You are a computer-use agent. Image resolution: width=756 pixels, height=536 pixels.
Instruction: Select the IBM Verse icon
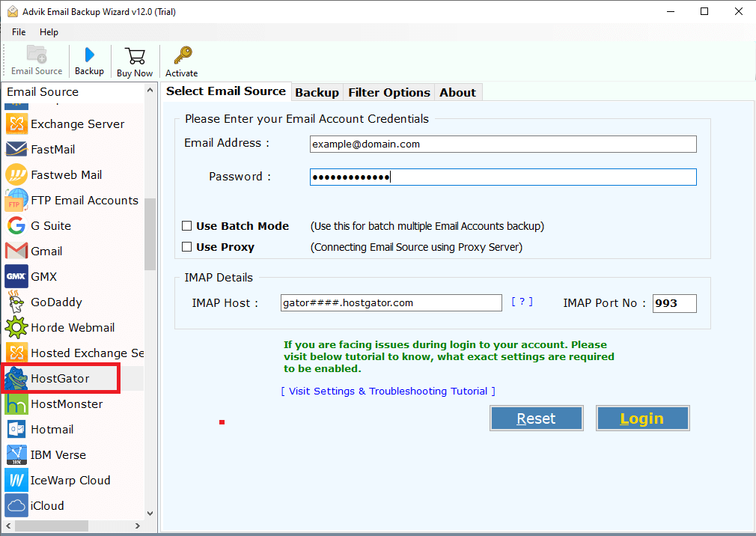pyautogui.click(x=16, y=455)
